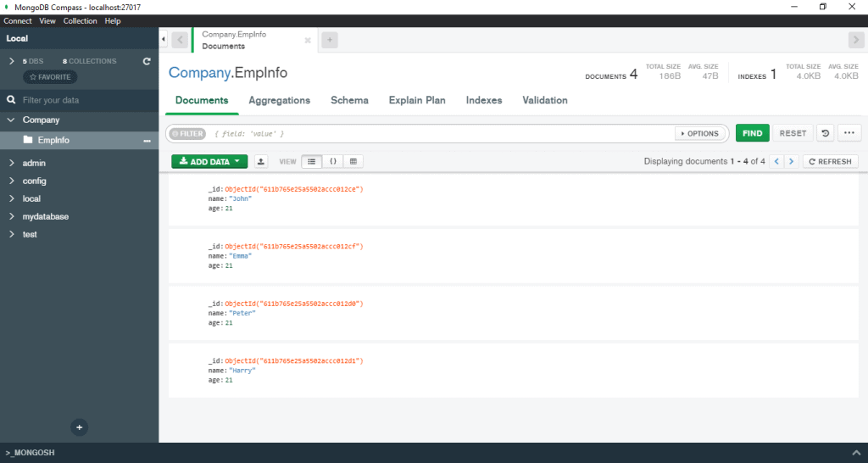Expand the local database
Image resolution: width=868 pixels, height=463 pixels.
12,198
